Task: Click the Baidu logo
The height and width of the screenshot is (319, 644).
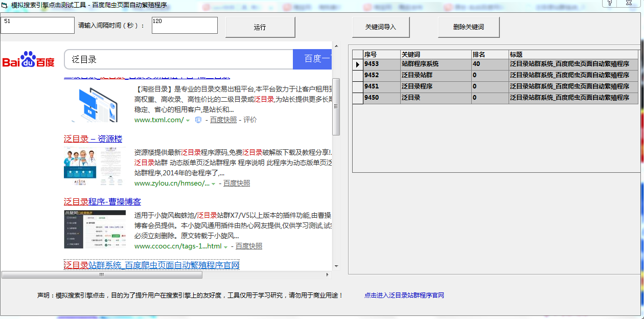Action: (29, 59)
